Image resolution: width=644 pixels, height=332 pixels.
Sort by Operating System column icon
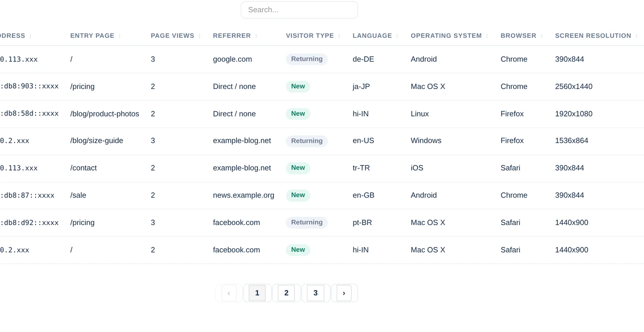point(487,36)
